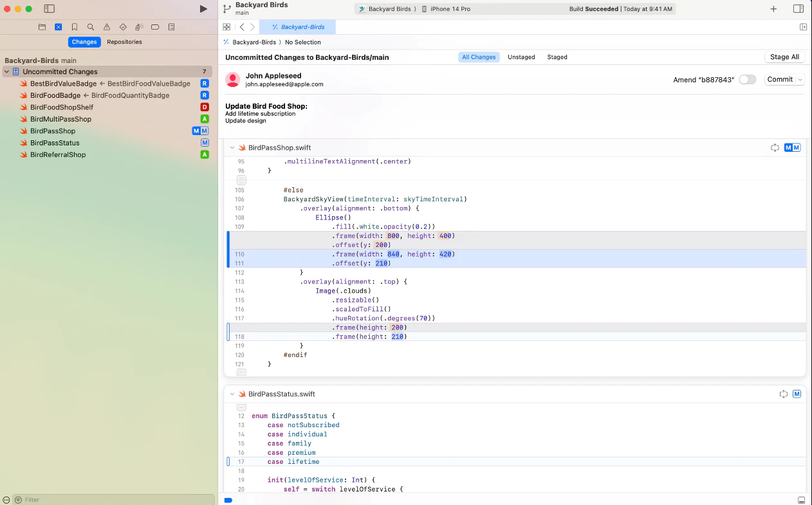Open BirdPassShop.swift comparison options icon

pos(775,148)
